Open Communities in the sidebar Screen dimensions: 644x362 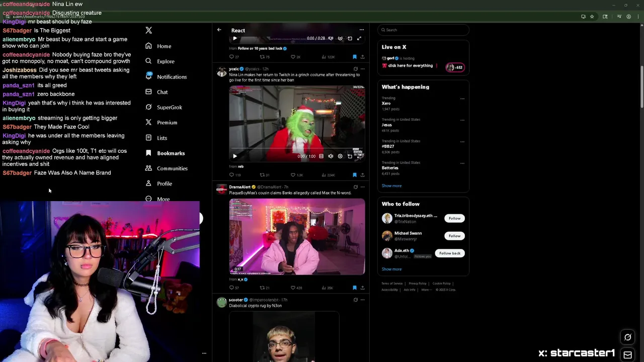[166, 168]
